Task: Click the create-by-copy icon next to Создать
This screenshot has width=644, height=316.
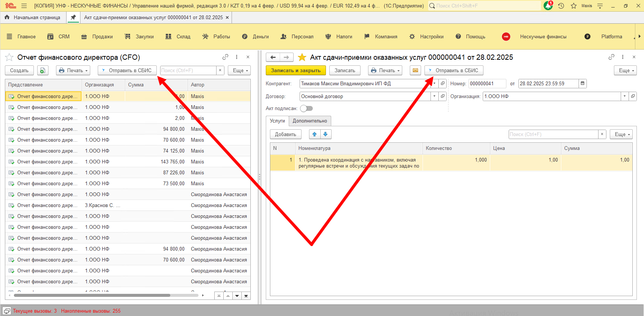Action: [x=43, y=70]
